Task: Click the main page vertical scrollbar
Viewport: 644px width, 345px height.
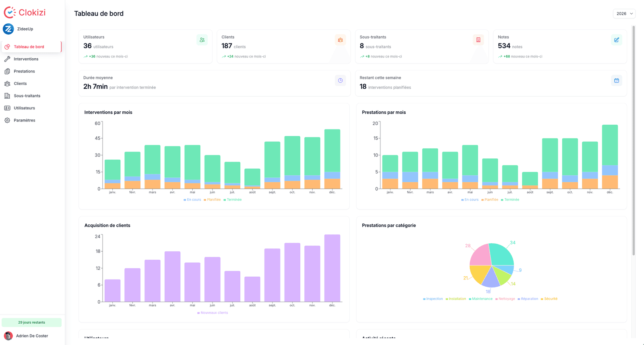Action: (x=634, y=141)
